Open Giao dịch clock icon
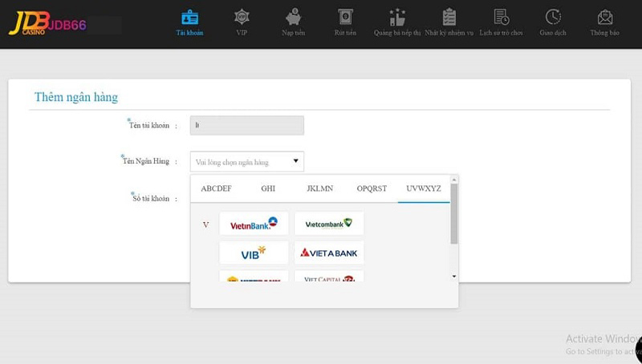The height and width of the screenshot is (364, 642). [553, 17]
